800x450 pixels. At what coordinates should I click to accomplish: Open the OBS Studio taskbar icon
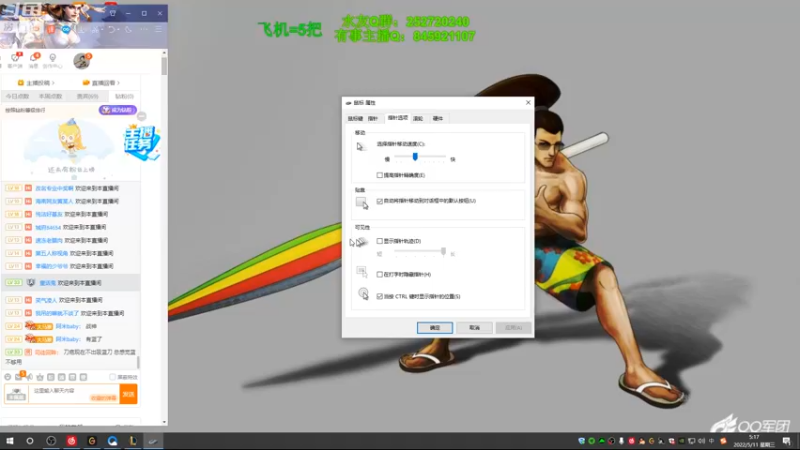(x=51, y=441)
